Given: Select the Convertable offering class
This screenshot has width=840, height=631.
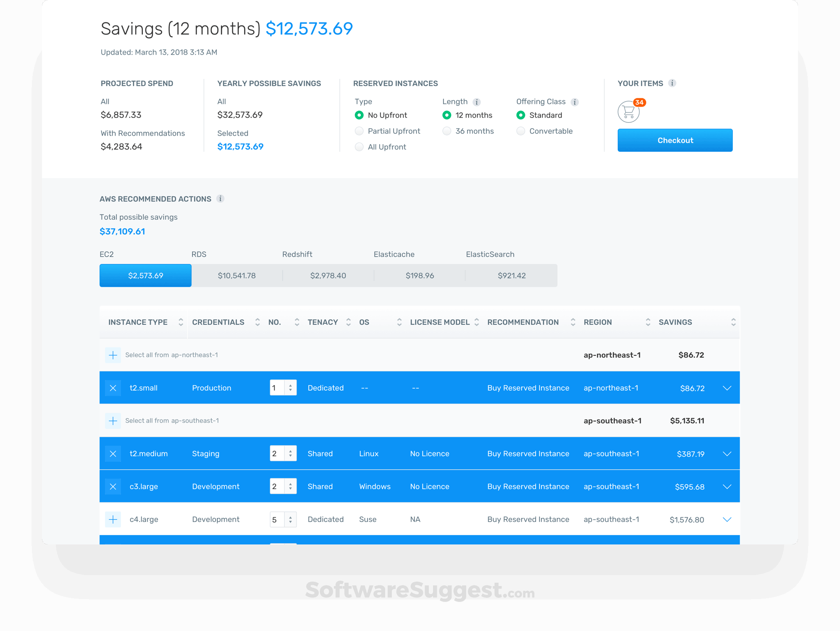Looking at the screenshot, I should click(x=521, y=131).
